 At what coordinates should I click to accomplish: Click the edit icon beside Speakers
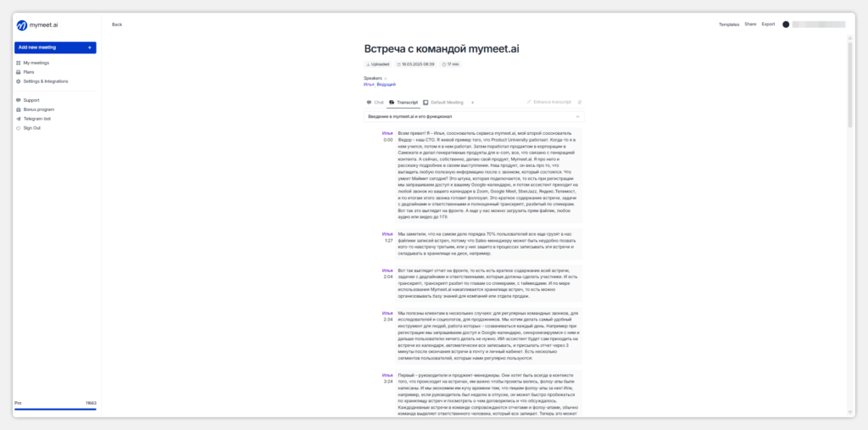[x=386, y=79]
